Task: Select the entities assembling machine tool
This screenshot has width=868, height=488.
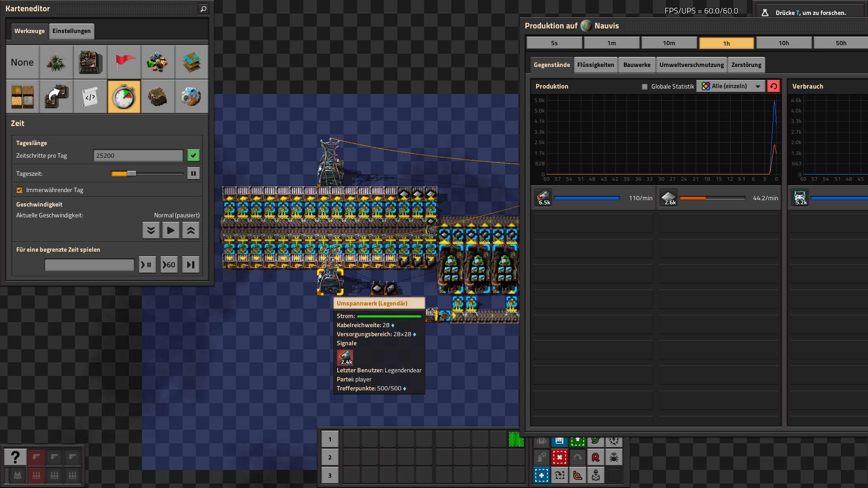Action: pyautogui.click(x=90, y=62)
